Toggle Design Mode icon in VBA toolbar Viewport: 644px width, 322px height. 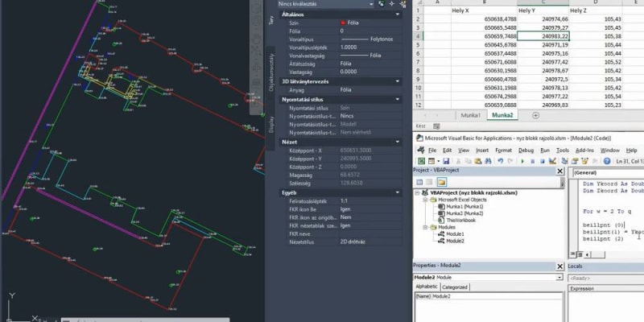(552, 161)
